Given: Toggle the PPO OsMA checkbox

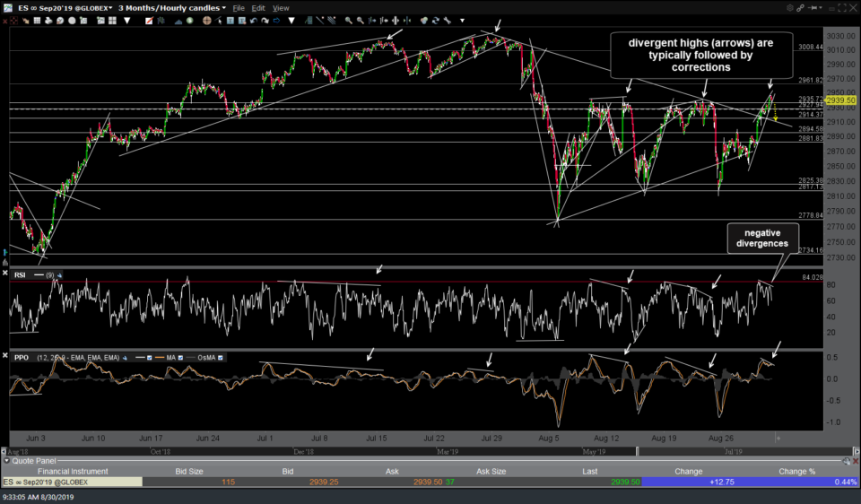Looking at the screenshot, I should tap(221, 358).
